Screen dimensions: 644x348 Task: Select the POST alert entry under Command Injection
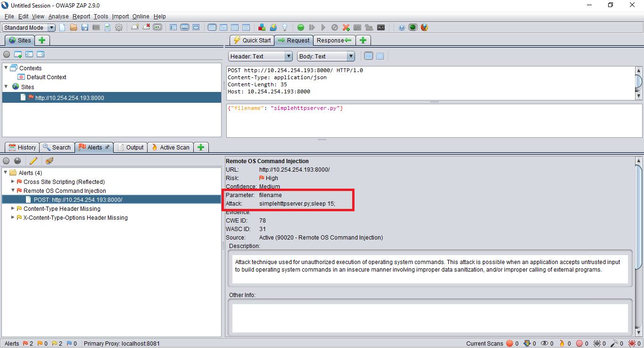point(78,199)
